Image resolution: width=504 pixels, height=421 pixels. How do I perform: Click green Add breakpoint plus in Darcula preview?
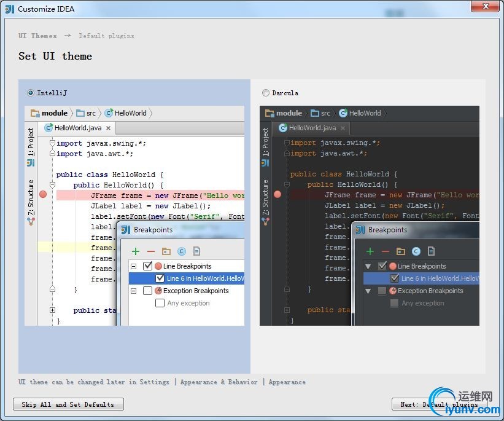click(x=370, y=251)
